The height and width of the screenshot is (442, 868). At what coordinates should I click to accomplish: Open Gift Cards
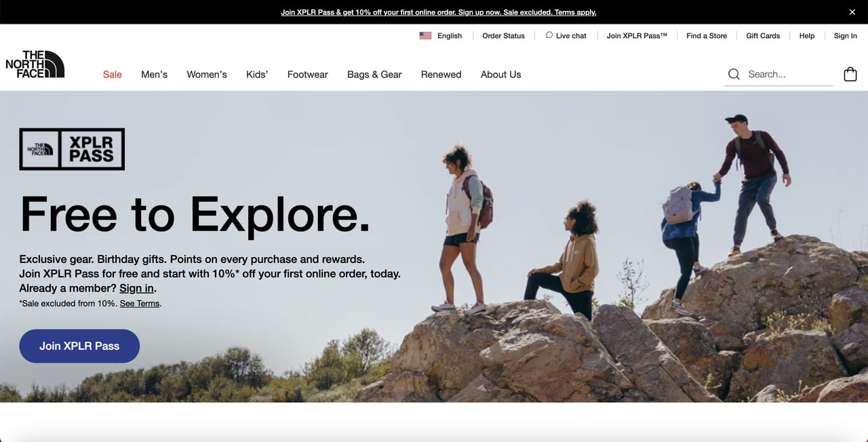pyautogui.click(x=763, y=36)
